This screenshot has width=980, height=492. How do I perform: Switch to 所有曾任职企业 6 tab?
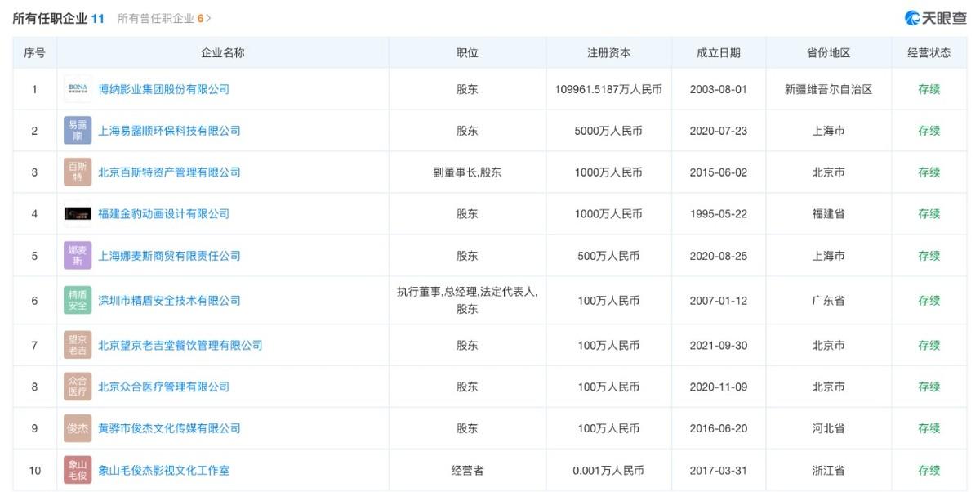164,18
